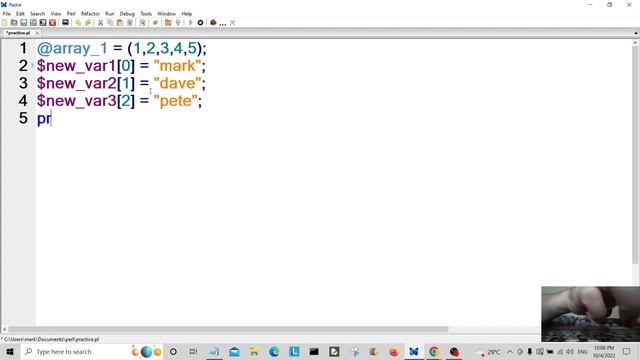Toggle comment with the hash icon
Screen dimensions: 640x360
pyautogui.click(x=155, y=23)
